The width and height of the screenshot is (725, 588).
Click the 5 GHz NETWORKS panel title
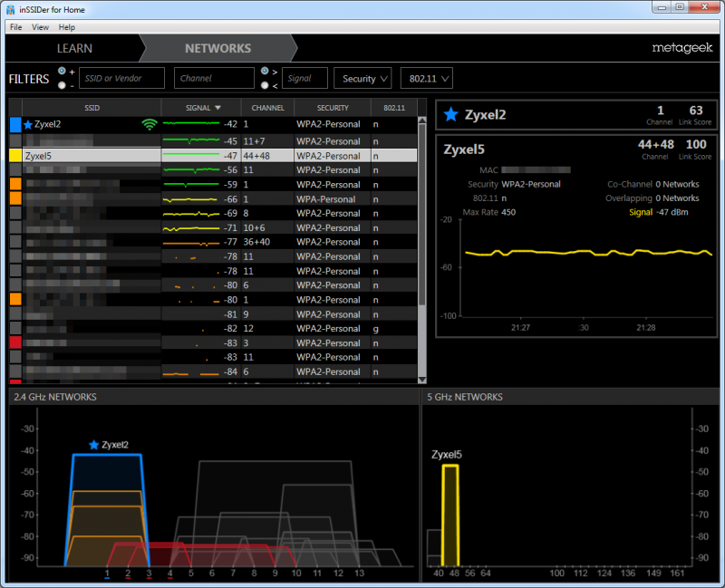click(x=465, y=397)
